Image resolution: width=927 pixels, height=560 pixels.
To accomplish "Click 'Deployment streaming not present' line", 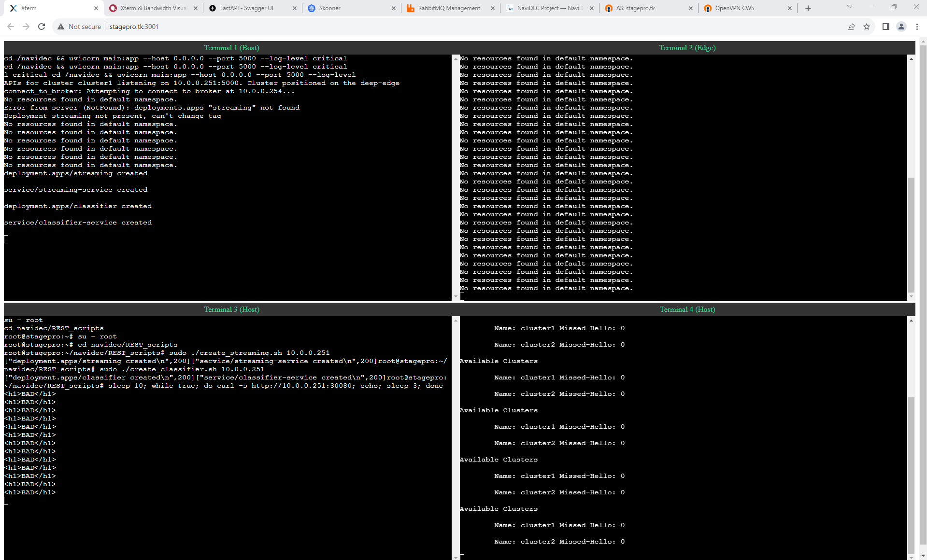I will (113, 116).
